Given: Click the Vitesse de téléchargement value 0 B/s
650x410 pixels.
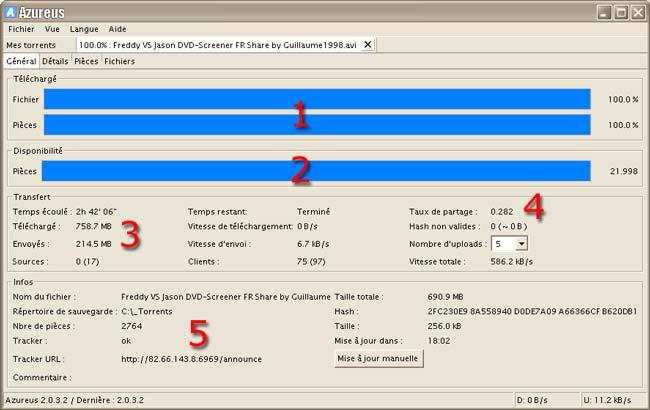Looking at the screenshot, I should click(x=307, y=226).
